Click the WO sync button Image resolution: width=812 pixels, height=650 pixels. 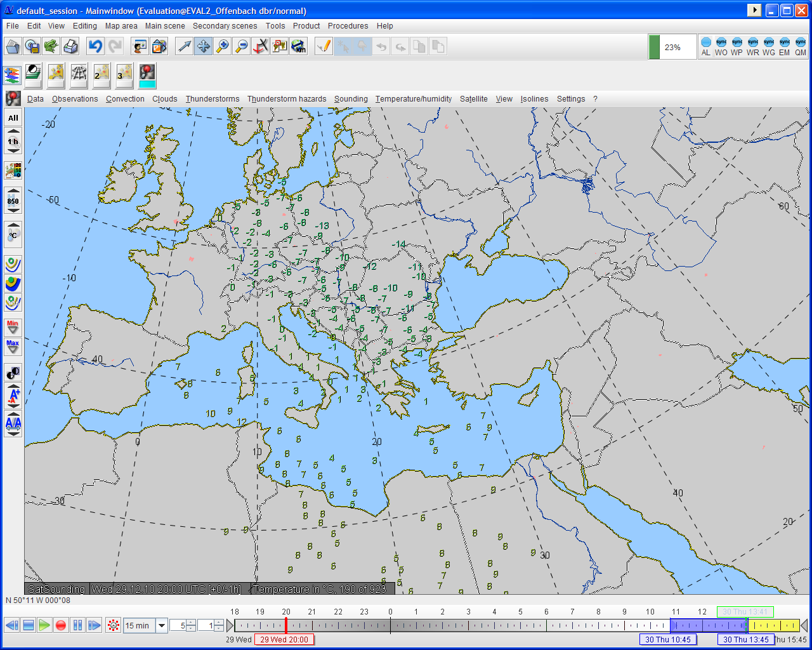click(x=721, y=47)
